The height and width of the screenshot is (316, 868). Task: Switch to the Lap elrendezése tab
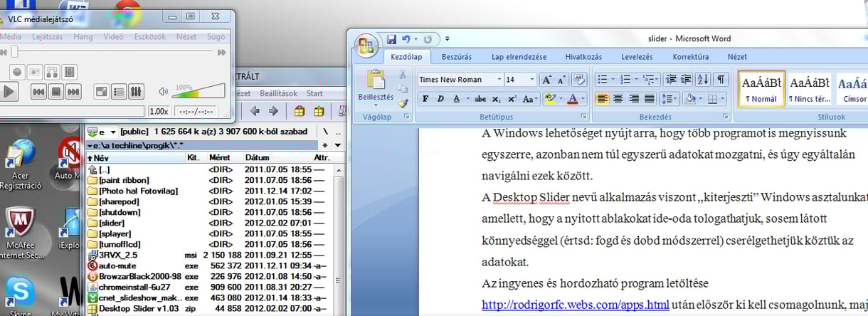(519, 57)
